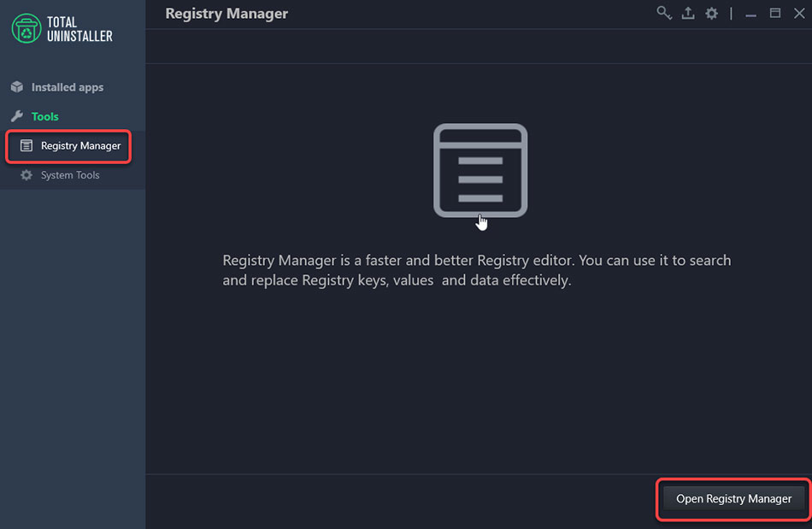The width and height of the screenshot is (812, 529).
Task: Click the System Tools gear icon
Action: tap(26, 175)
